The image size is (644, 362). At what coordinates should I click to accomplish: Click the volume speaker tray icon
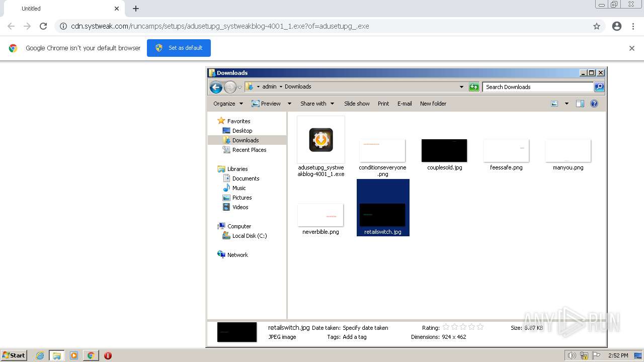(x=572, y=355)
